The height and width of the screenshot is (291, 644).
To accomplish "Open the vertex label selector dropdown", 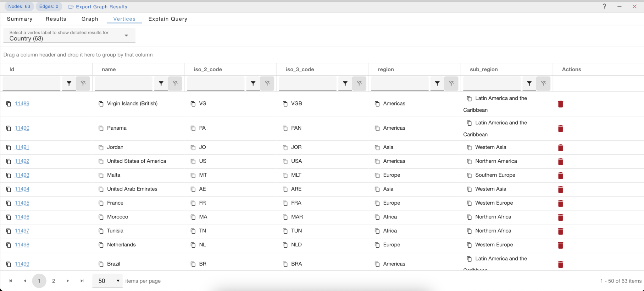I will click(x=126, y=35).
